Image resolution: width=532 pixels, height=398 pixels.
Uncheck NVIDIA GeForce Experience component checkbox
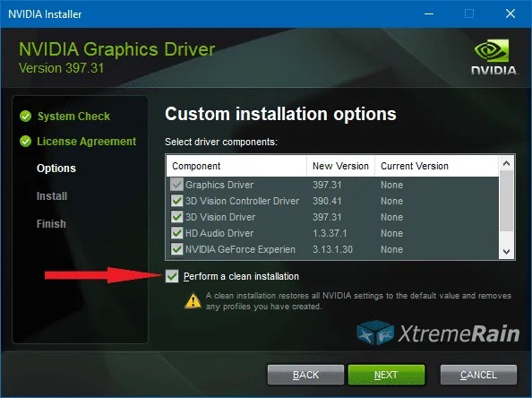176,249
